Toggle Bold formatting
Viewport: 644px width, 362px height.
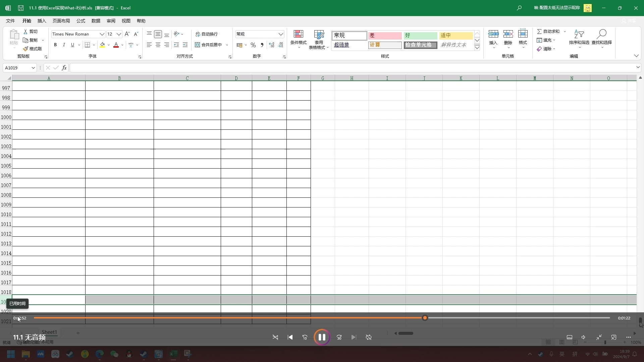[55, 45]
